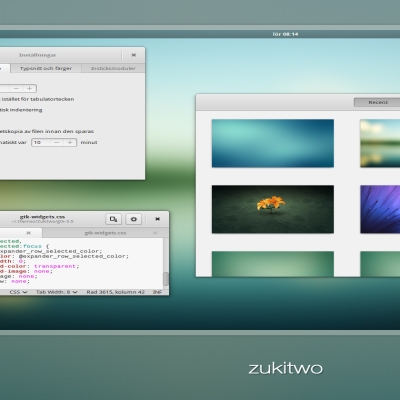Open the gear menu in gedit header
The height and width of the screenshot is (400, 400).
(134, 219)
